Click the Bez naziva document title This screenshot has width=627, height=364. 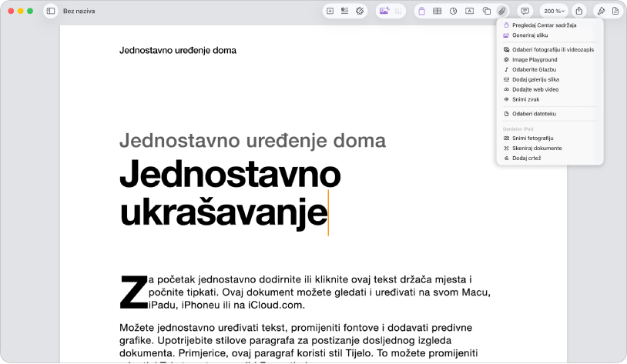click(x=79, y=12)
